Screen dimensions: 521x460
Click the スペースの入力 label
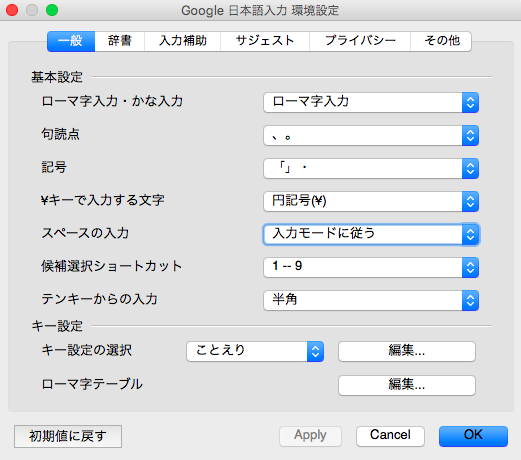(85, 233)
